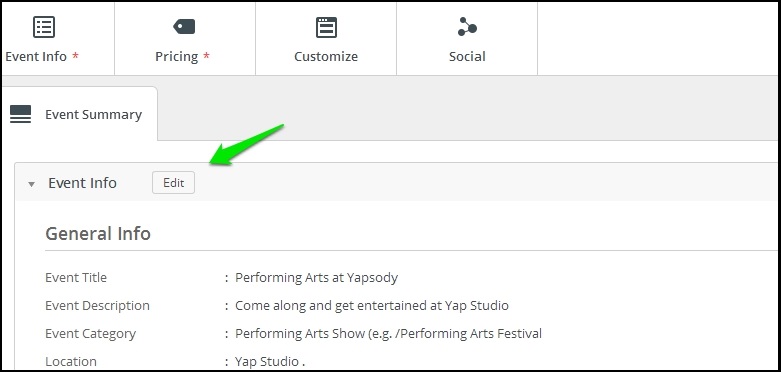Select the Social tab label

[467, 57]
